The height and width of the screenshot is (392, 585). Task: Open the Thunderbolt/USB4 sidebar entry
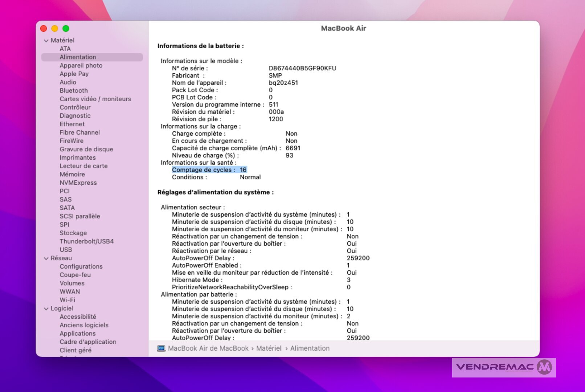tap(87, 241)
